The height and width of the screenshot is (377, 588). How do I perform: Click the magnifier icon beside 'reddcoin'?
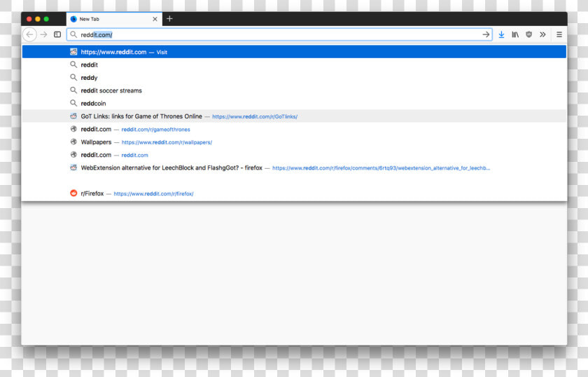coord(73,103)
